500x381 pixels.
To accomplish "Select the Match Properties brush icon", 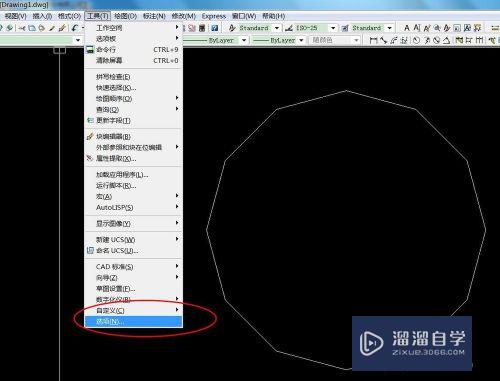I will coord(52,28).
